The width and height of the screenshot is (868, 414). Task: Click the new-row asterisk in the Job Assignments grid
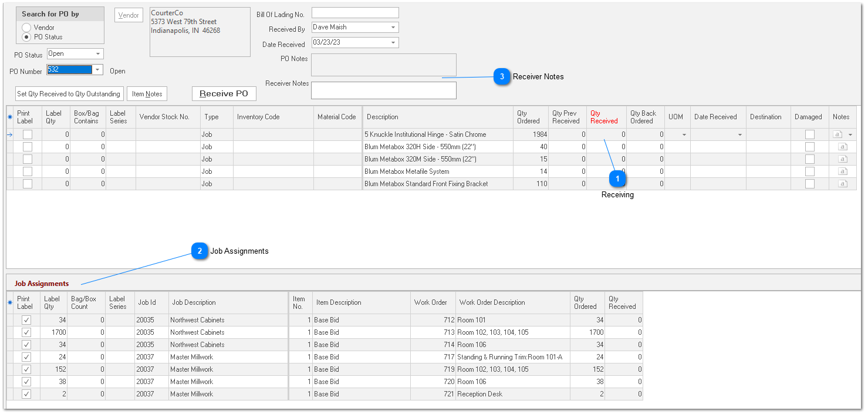tap(9, 302)
